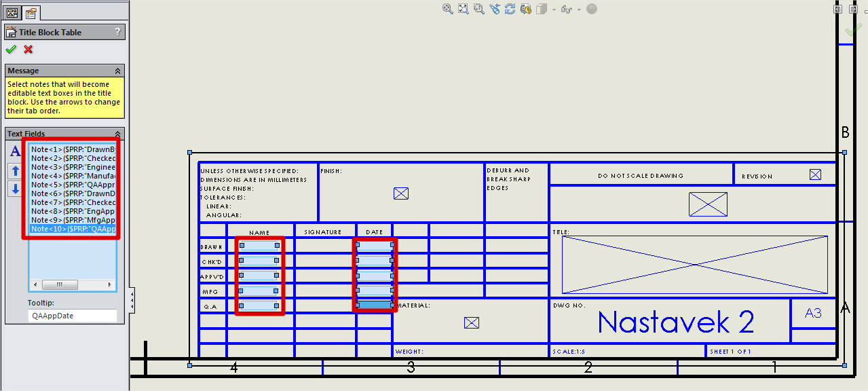Switch to the PropertyManager tab
Image resolution: width=868 pixels, height=391 pixels.
click(x=31, y=12)
